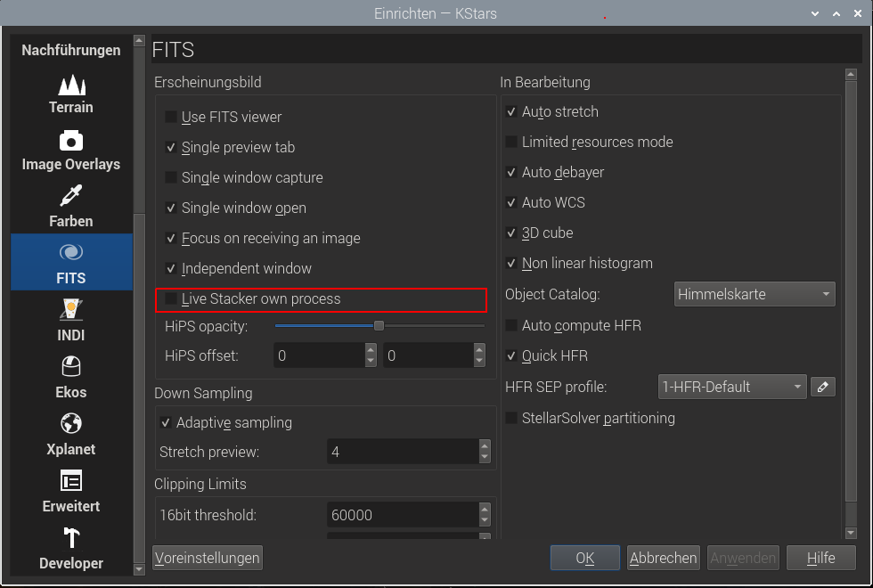Toggle Adaptive sampling checkbox
Viewport: 873px width, 588px height.
[x=166, y=422]
